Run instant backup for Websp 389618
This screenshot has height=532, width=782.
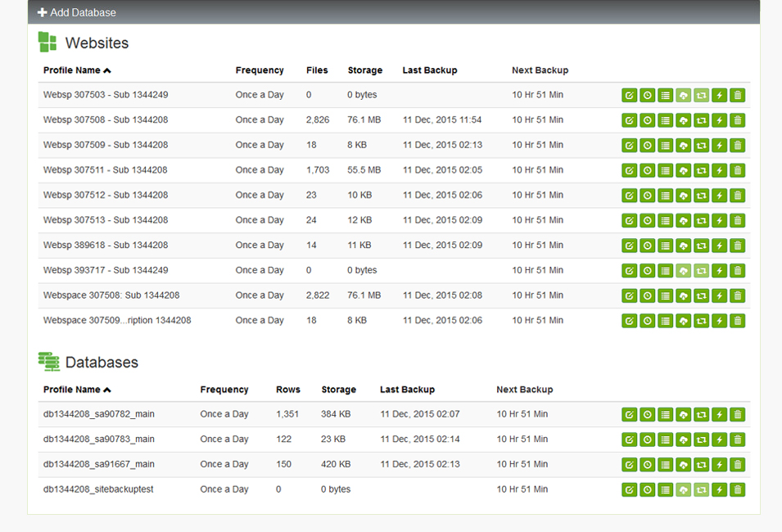point(719,246)
